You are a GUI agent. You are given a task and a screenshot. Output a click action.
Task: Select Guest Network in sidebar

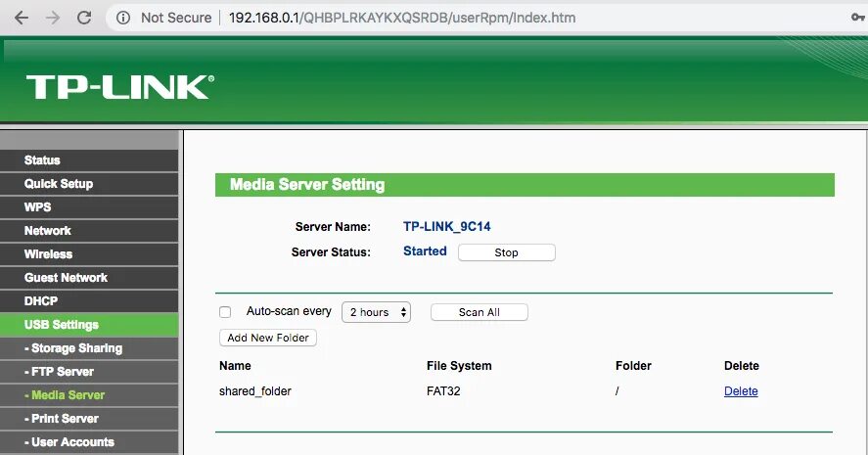[x=89, y=278]
